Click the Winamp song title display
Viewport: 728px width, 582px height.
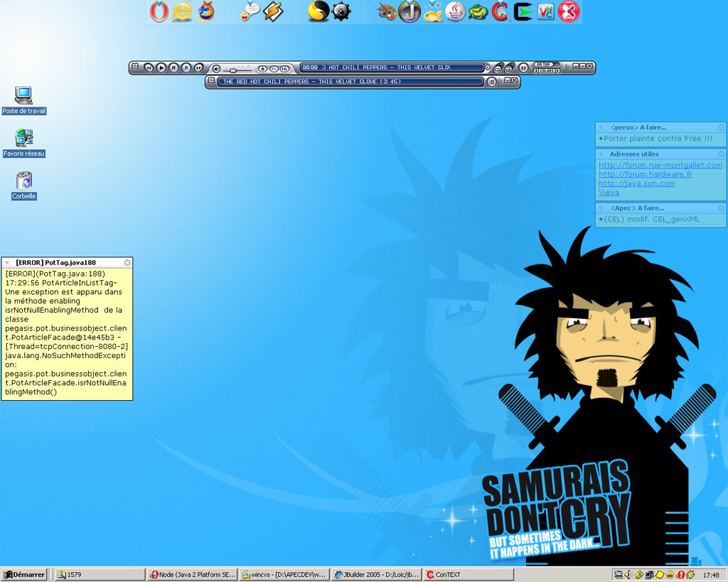tap(392, 68)
